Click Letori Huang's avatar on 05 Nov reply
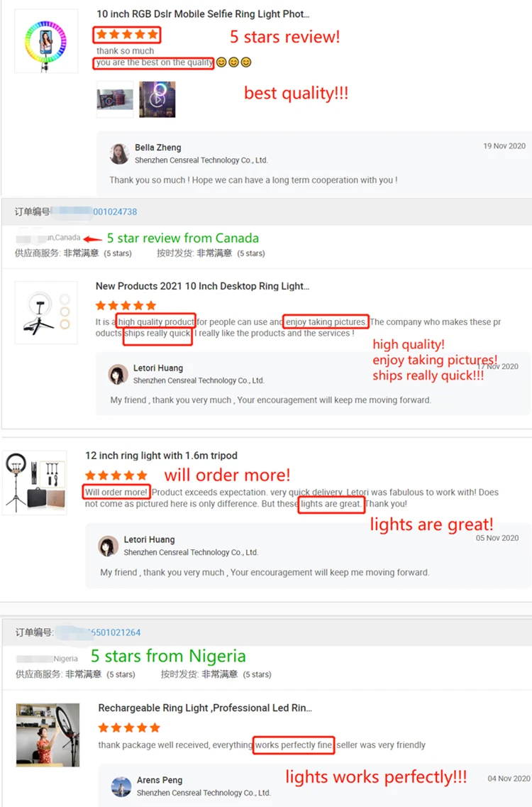This screenshot has height=807, width=532. [108, 546]
